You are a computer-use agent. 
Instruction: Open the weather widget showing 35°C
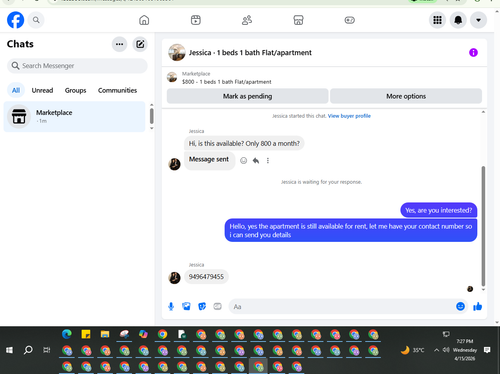(413, 350)
